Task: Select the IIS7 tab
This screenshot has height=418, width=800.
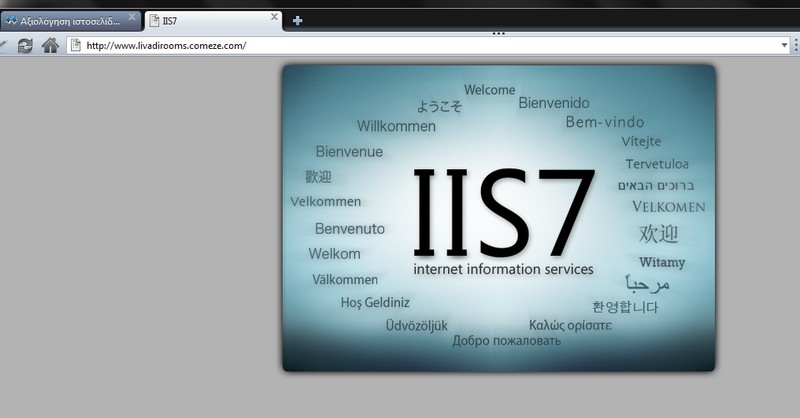Action: pos(213,21)
